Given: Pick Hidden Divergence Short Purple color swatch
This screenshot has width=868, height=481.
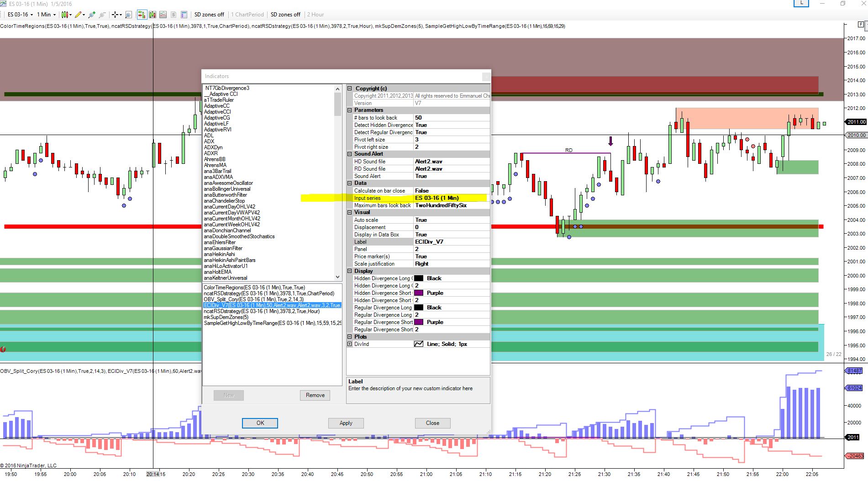Looking at the screenshot, I should (x=418, y=293).
